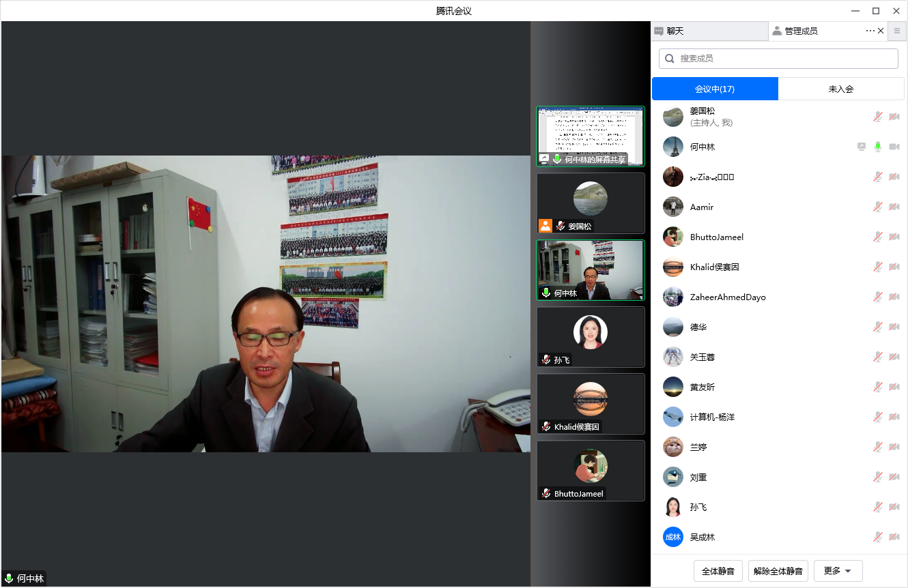Click the three-dots icon on 管理成员 tab
Viewport: 908px width, 588px height.
(870, 31)
